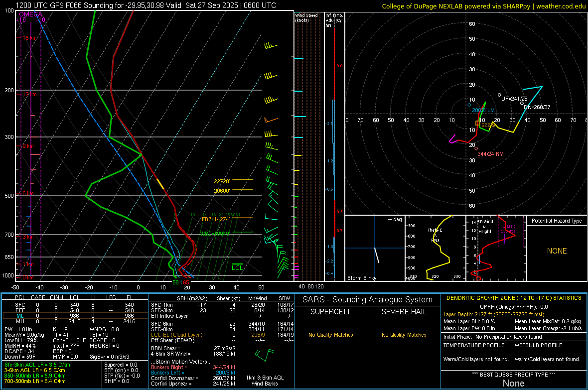Image resolution: width=588 pixels, height=390 pixels.
Task: Click the magenta OMEGA label
Action: pos(30,14)
